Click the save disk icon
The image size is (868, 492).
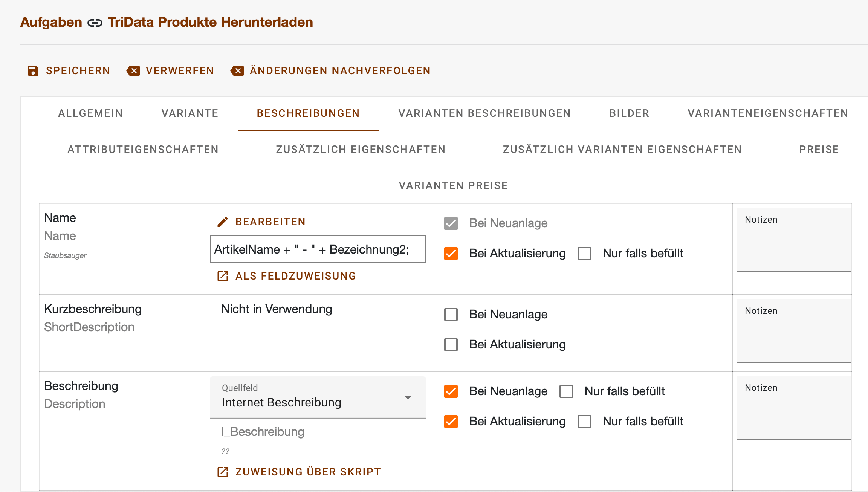pos(33,71)
